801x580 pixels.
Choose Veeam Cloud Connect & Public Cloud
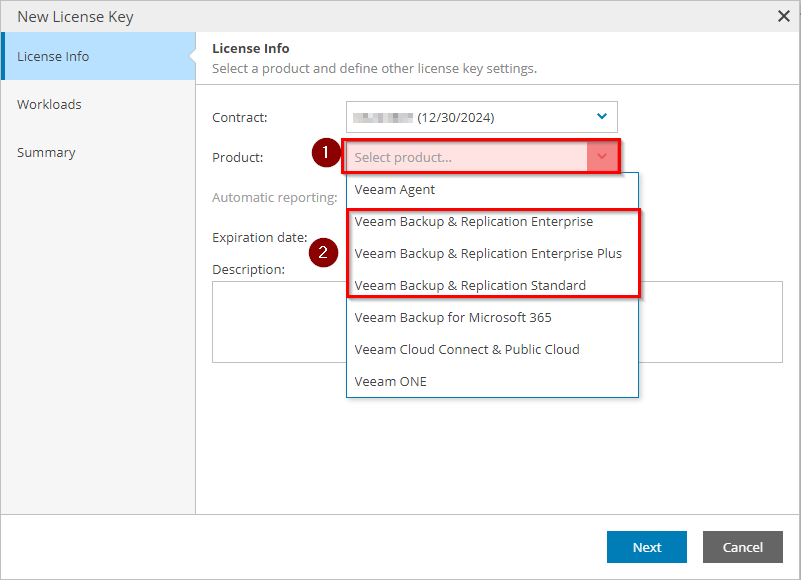click(492, 350)
